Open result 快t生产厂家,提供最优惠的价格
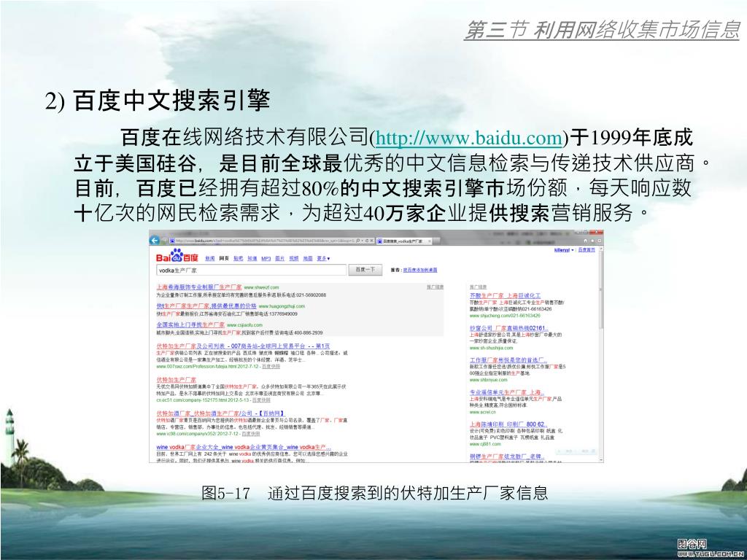Screen dimensions: 747x560 point(206,306)
